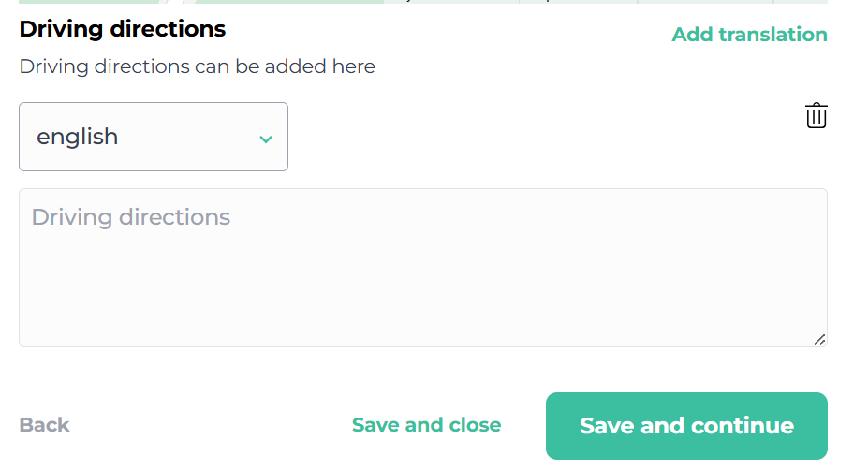This screenshot has height=469, width=868.
Task: Focus the Driving directions text area
Action: (x=423, y=268)
